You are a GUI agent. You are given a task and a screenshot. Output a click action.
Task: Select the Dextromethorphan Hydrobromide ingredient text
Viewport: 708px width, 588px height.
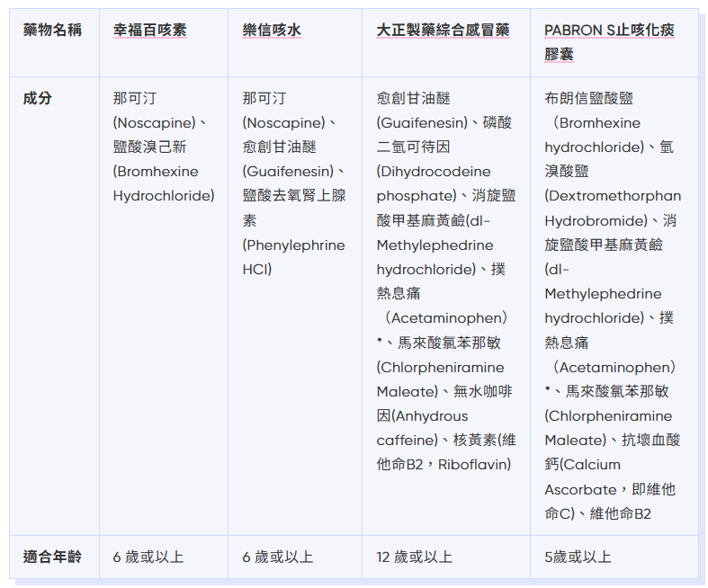click(x=612, y=208)
